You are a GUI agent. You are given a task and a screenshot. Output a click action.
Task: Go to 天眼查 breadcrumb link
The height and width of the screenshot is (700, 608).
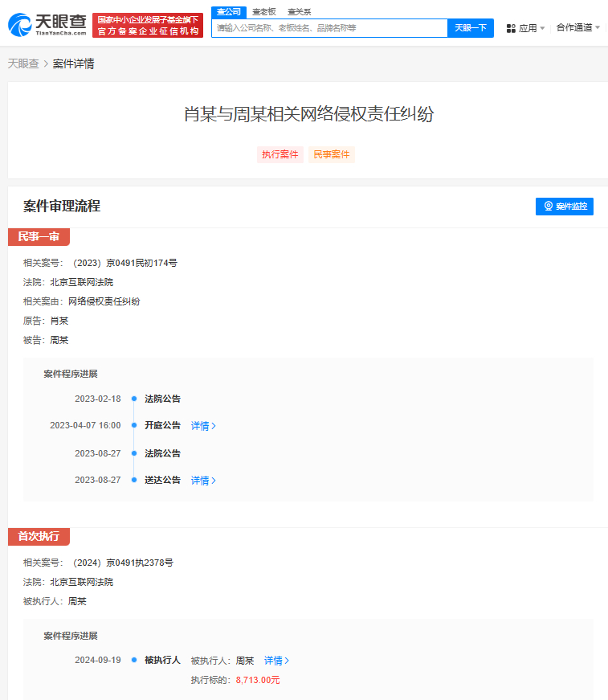(23, 63)
